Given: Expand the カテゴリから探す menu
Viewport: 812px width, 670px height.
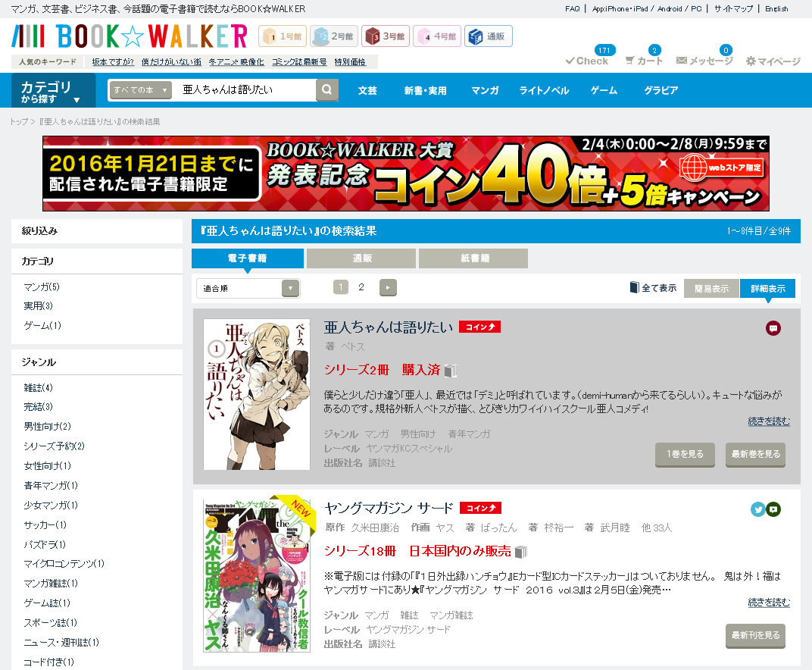Looking at the screenshot, I should click(x=53, y=91).
